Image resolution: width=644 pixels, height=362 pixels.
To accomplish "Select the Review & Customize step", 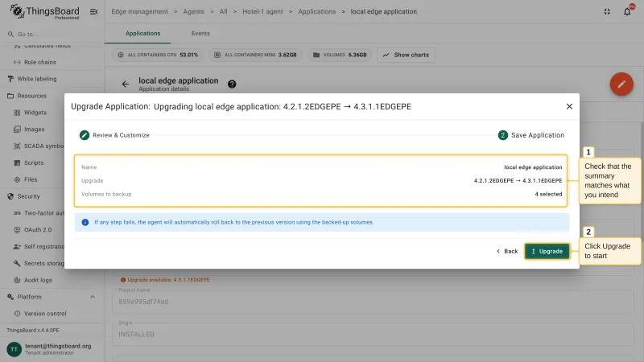I will coord(114,135).
